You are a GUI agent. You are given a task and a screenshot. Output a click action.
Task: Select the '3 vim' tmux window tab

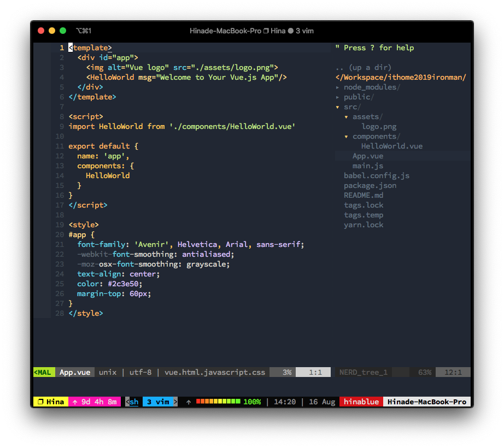coord(158,402)
